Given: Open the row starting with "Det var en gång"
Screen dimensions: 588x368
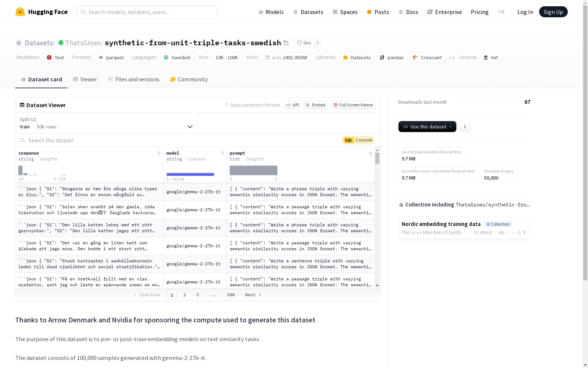Looking at the screenshot, I should point(195,246).
